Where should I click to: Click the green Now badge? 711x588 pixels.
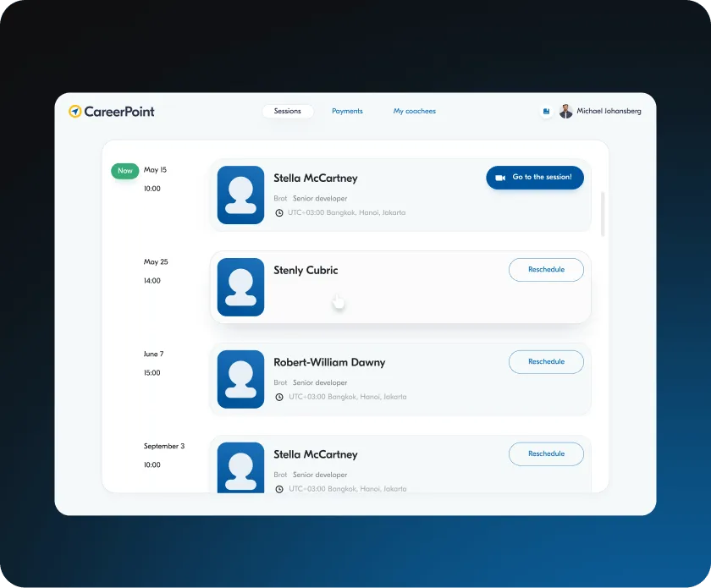(125, 171)
